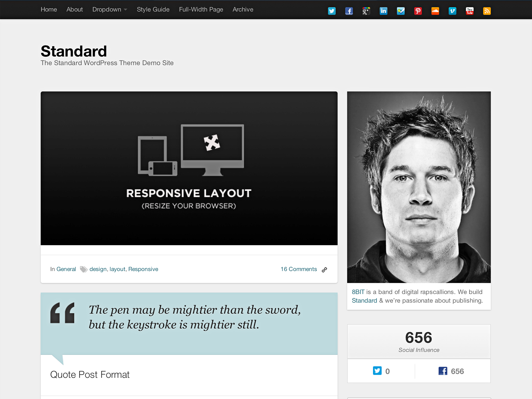This screenshot has width=532, height=399.
Task: Open the Quote Post Format title
Action: (90, 375)
